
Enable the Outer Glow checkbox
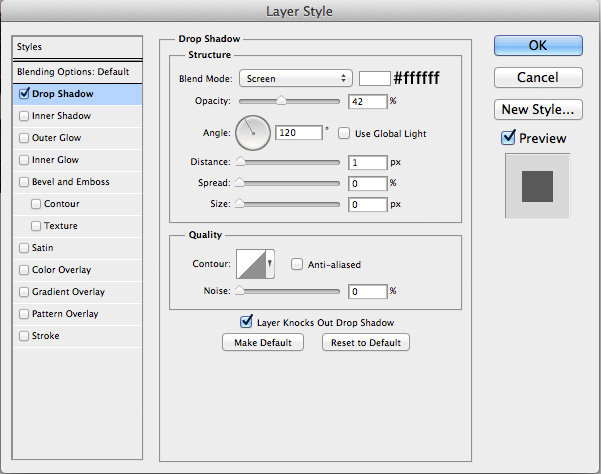tap(24, 138)
